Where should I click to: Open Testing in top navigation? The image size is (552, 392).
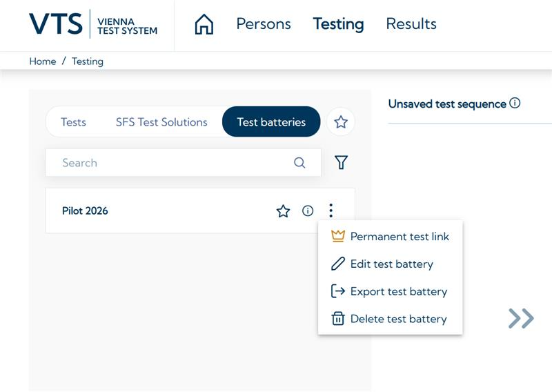(x=338, y=24)
